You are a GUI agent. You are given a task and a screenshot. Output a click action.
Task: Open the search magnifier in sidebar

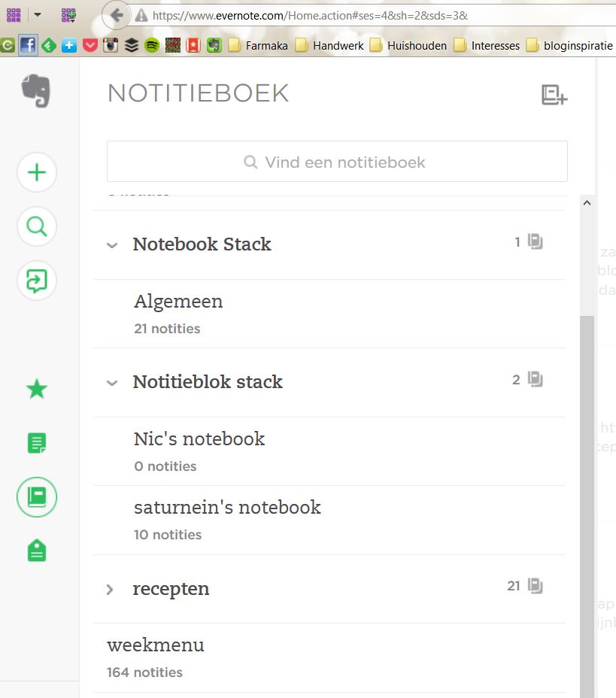pyautogui.click(x=37, y=226)
